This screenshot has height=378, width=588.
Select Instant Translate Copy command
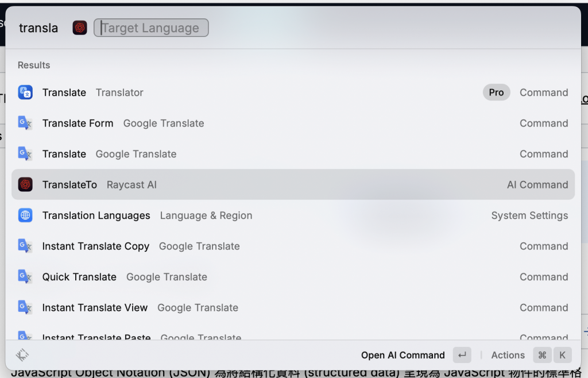click(293, 246)
